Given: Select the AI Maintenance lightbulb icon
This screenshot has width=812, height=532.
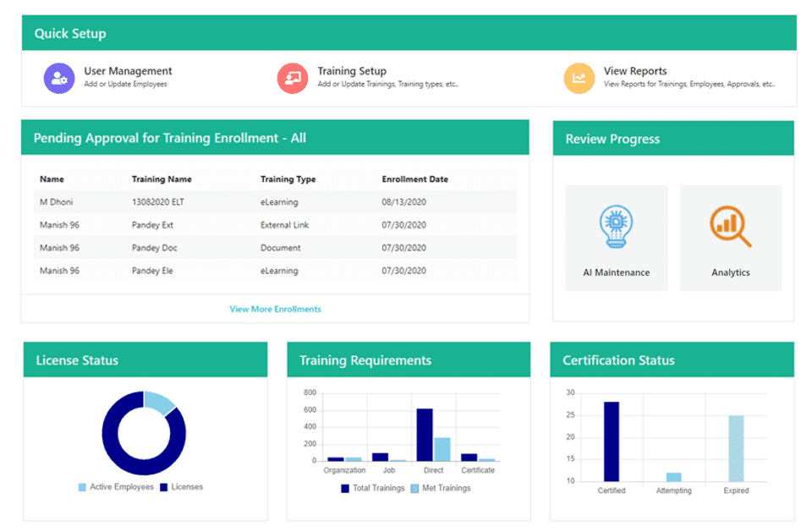Looking at the screenshot, I should coord(617,227).
